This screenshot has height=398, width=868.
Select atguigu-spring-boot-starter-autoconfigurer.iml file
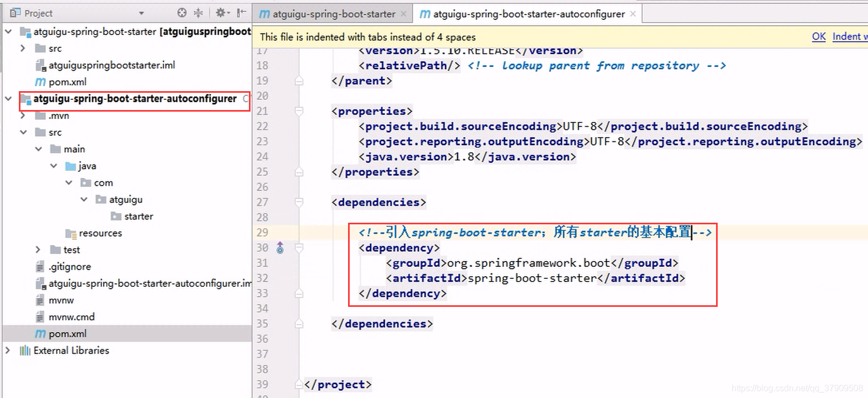[150, 283]
